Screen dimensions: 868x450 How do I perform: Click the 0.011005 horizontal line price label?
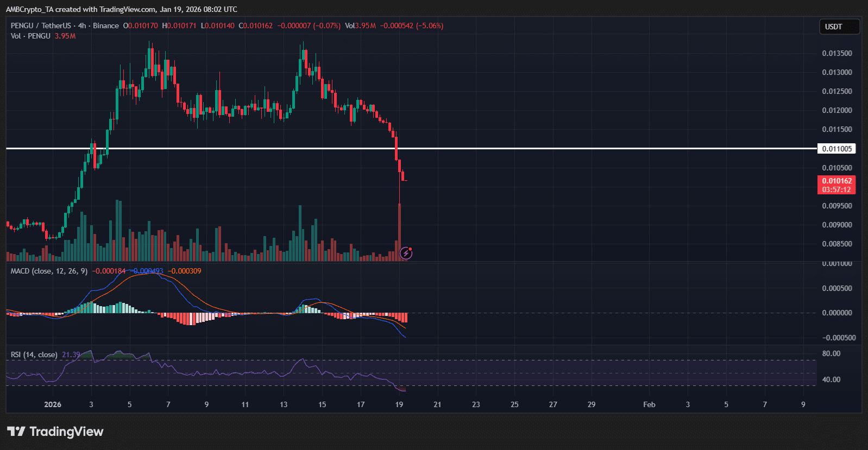836,149
